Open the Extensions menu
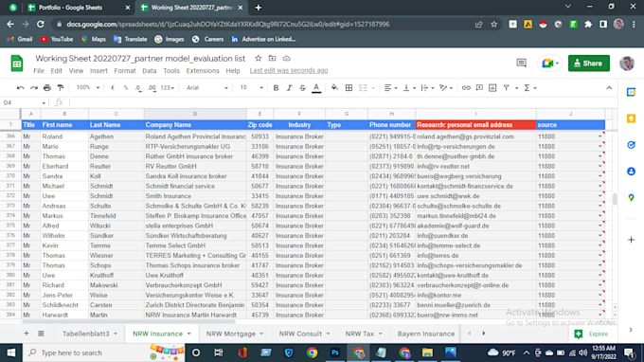This screenshot has width=644, height=362. point(203,71)
